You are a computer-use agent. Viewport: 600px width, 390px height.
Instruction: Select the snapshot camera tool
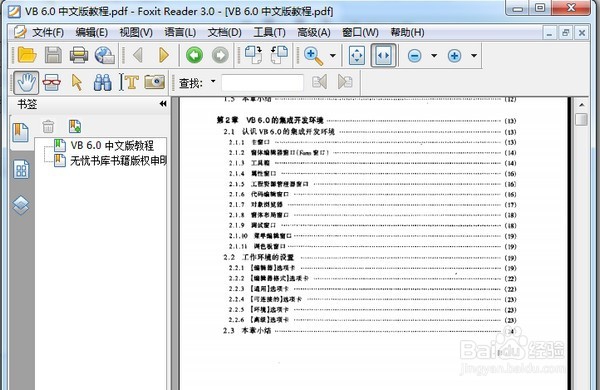coord(155,82)
